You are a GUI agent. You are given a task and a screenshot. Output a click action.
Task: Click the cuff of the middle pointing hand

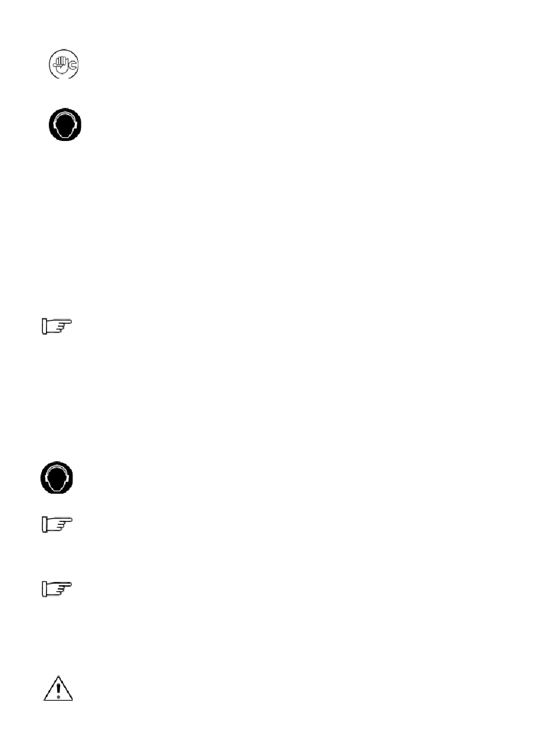(44, 525)
